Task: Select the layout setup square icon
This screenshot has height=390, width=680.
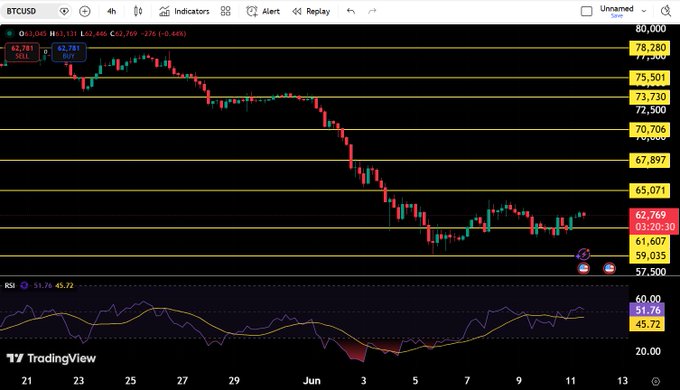Action: point(586,11)
